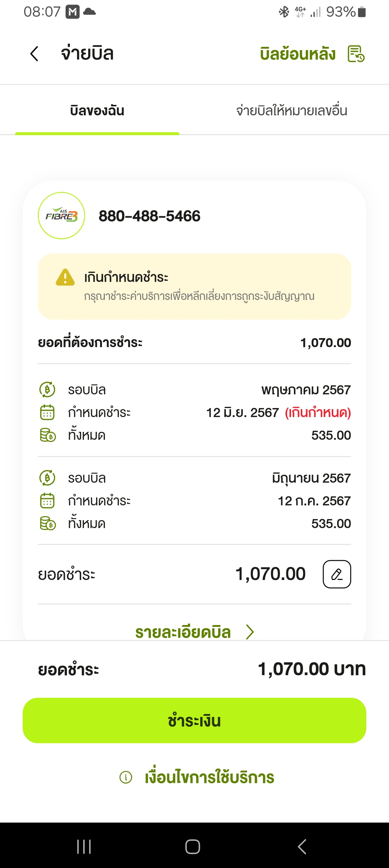
Task: Open Android recent apps button
Action: [x=84, y=847]
